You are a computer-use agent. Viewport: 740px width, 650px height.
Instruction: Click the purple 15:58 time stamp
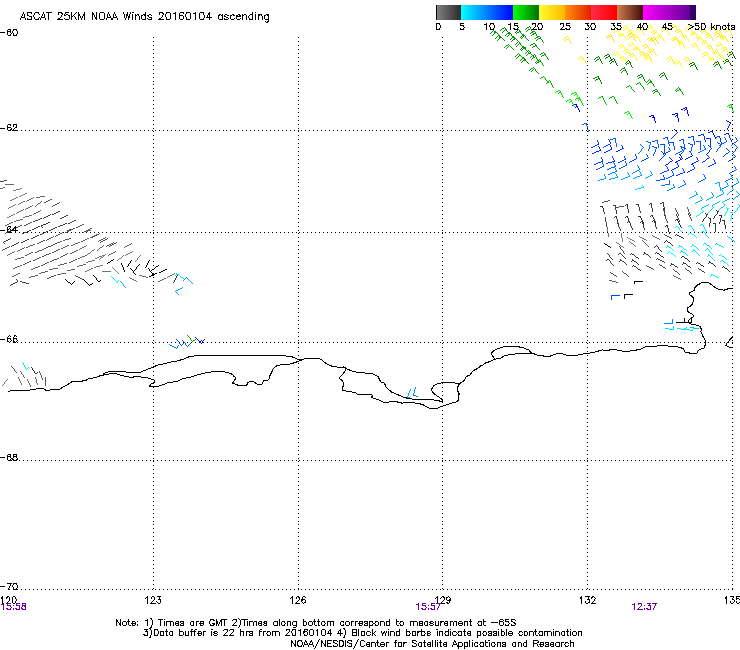pyautogui.click(x=14, y=607)
